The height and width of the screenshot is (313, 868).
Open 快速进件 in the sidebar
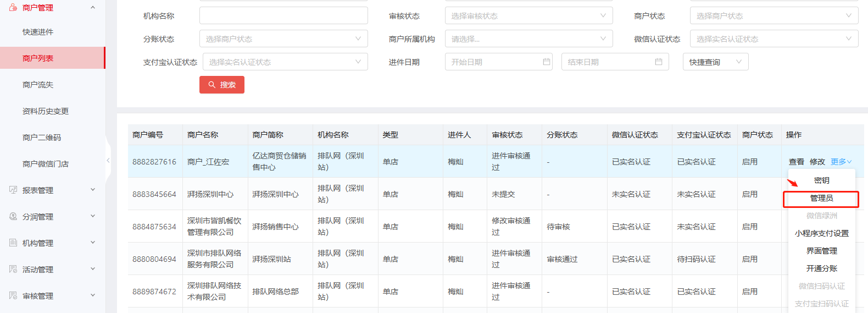(x=38, y=32)
